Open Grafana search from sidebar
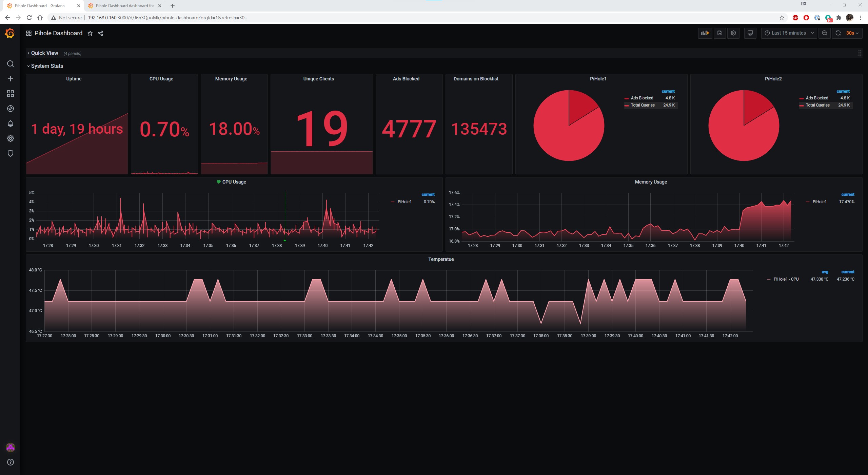Screen dimensions: 868x475 pyautogui.click(x=11, y=64)
